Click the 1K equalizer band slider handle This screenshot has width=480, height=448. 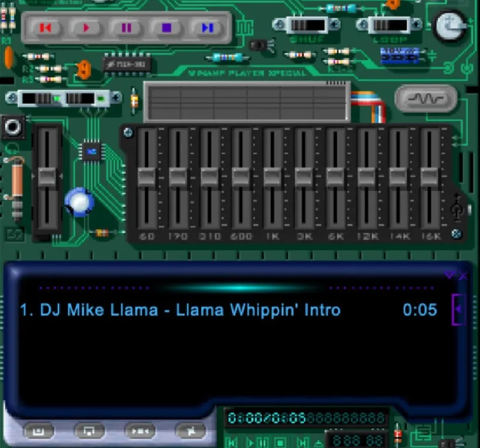tap(272, 177)
